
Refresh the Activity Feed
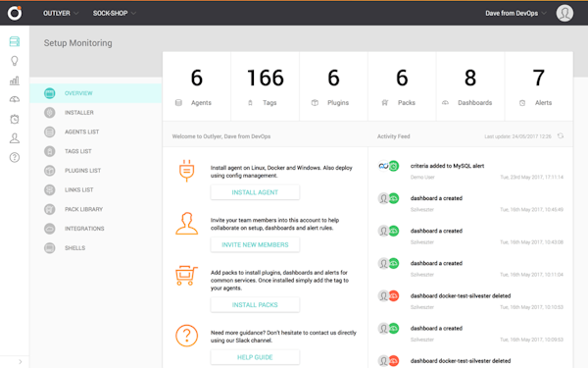pos(561,136)
